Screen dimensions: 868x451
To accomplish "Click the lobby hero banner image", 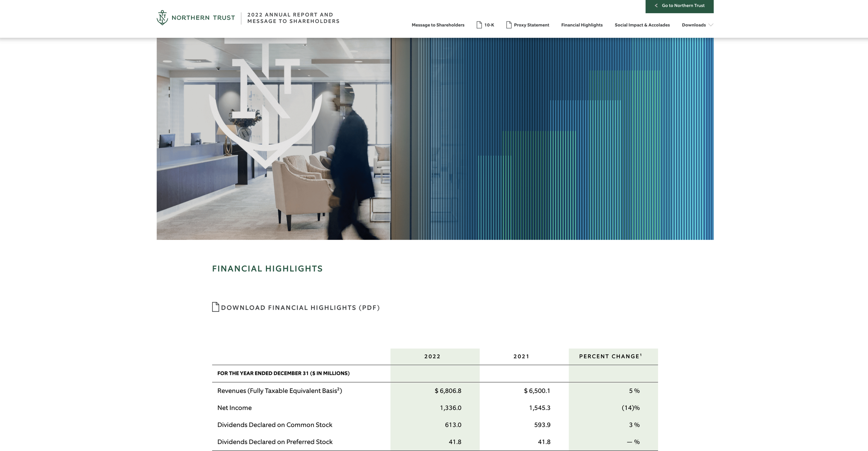I will tap(435, 139).
